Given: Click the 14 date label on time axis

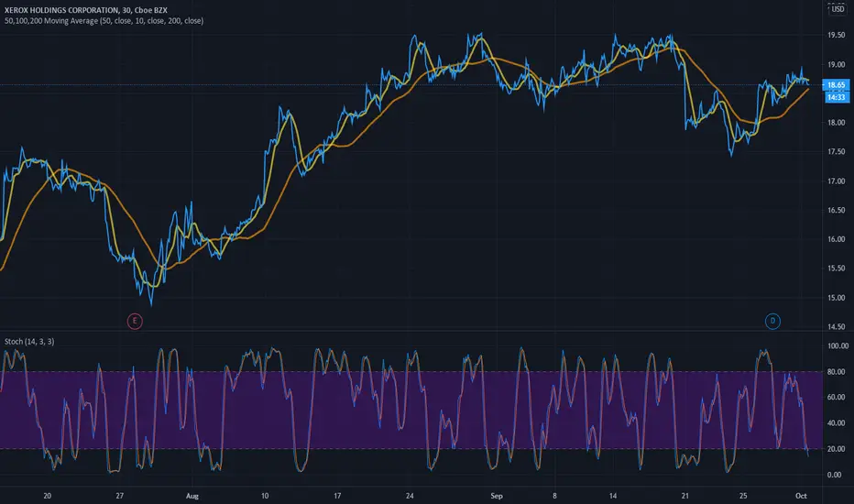Looking at the screenshot, I should tap(613, 496).
